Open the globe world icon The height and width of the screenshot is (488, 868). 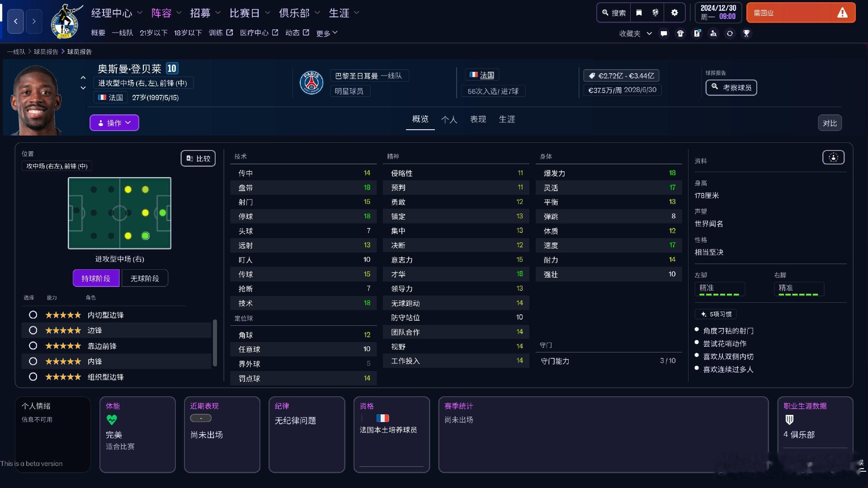pyautogui.click(x=655, y=13)
